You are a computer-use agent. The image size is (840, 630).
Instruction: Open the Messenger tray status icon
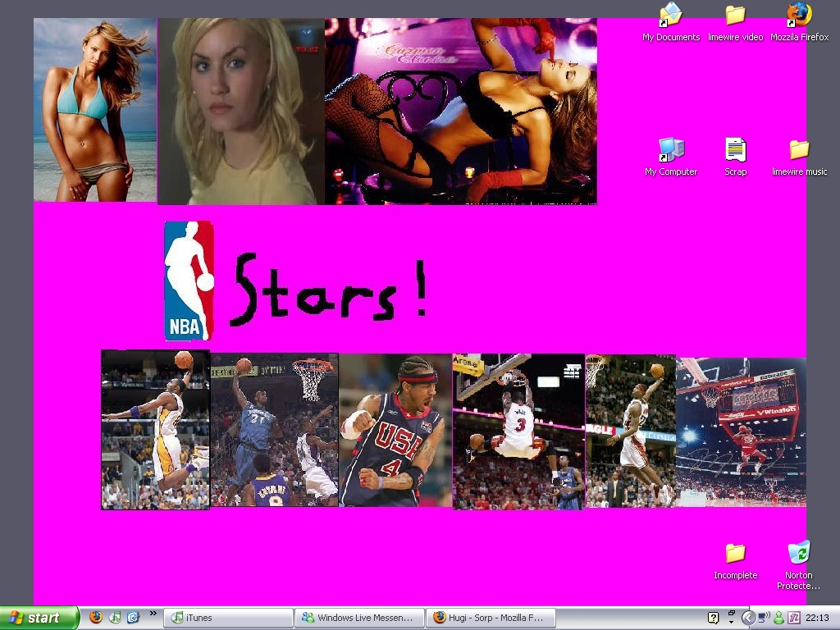point(778,619)
